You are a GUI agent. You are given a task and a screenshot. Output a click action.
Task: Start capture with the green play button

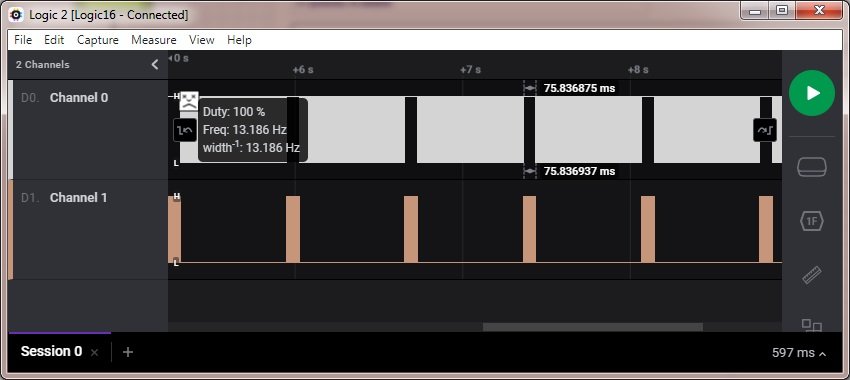coord(812,93)
